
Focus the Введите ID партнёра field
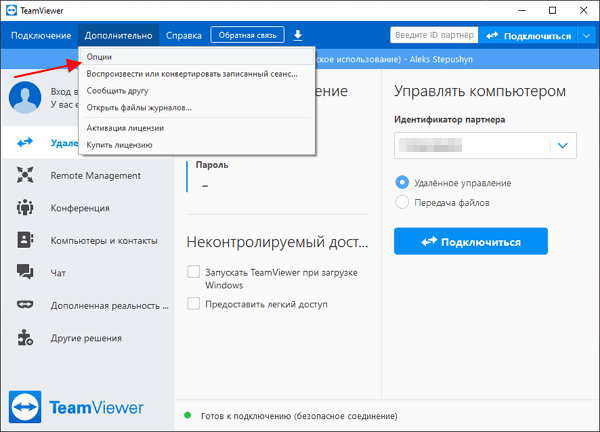434,35
